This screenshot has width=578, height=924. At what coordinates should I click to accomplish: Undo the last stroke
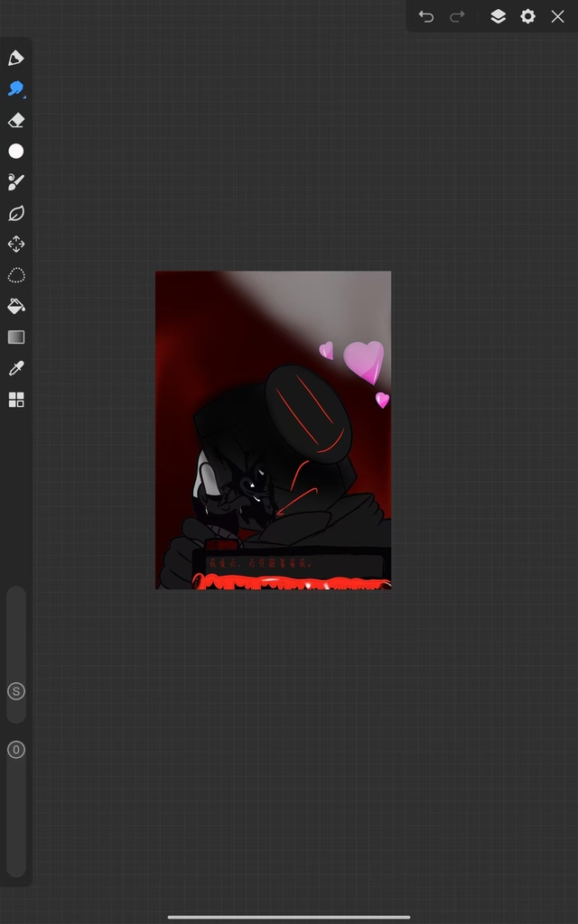point(426,16)
